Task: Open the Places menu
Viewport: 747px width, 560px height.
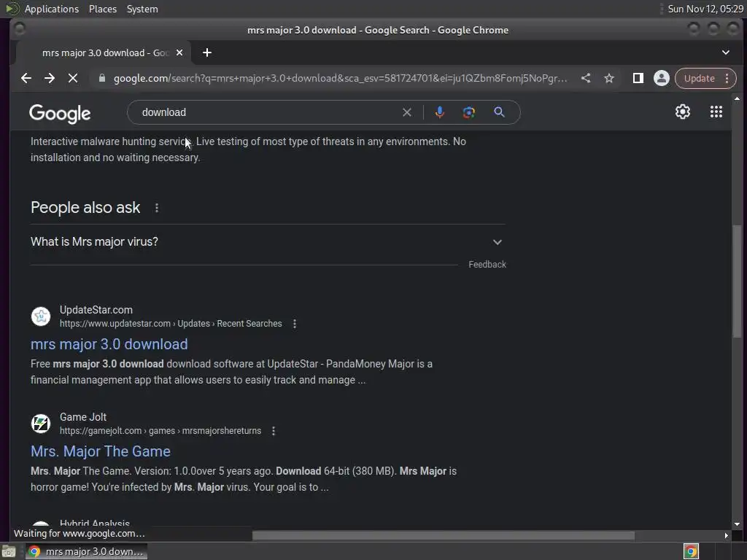Action: click(103, 9)
